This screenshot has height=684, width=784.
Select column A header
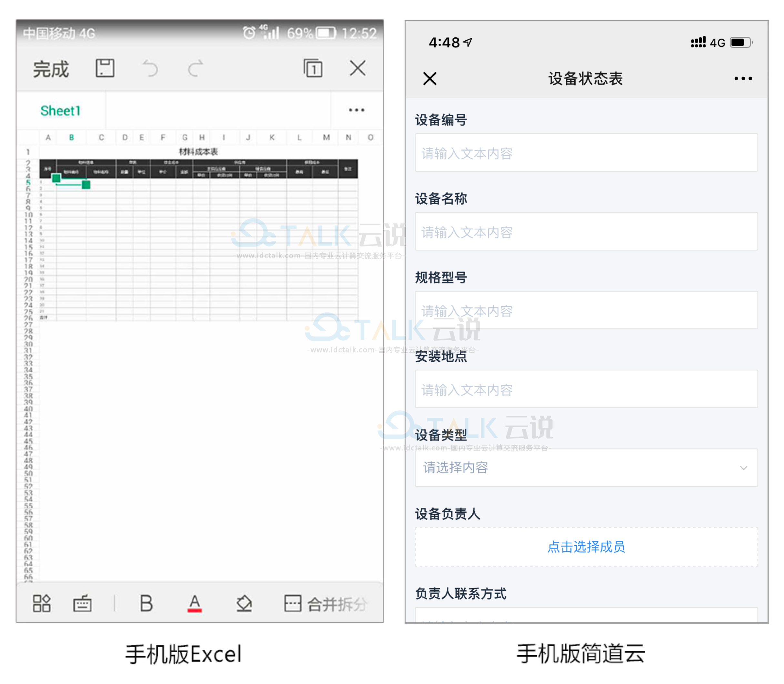pos(48,137)
